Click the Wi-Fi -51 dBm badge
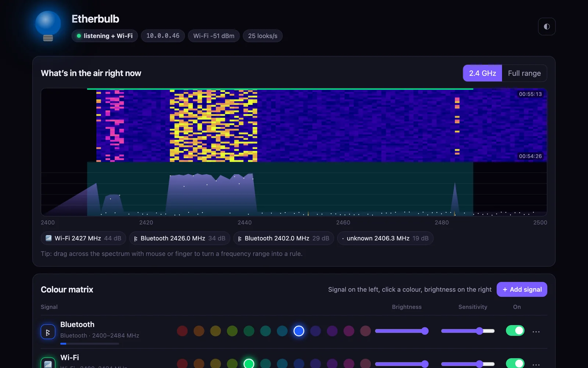The image size is (588, 368). (214, 36)
